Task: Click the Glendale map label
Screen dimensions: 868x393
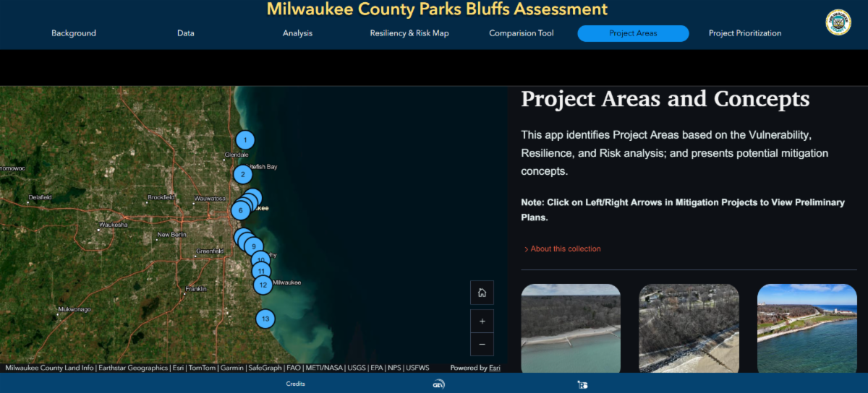Action: [x=237, y=155]
